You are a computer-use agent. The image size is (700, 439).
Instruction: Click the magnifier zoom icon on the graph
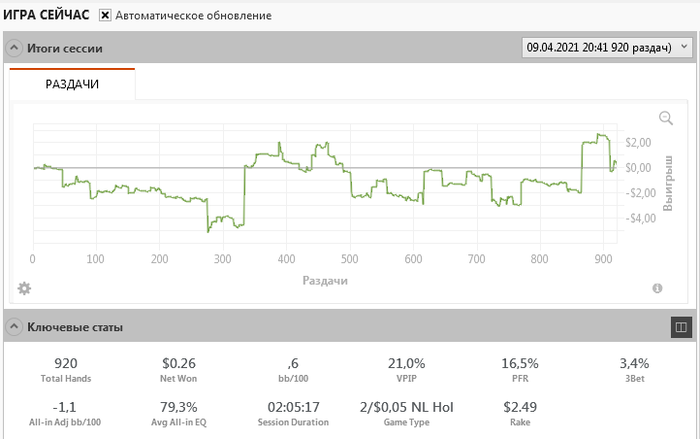pos(666,118)
